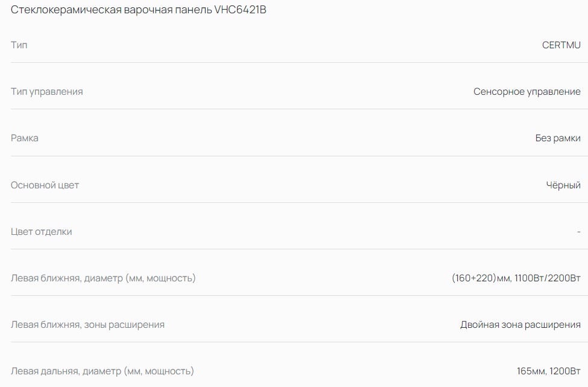Select the "Без рамки" value
This screenshot has height=387, width=588.
click(558, 138)
